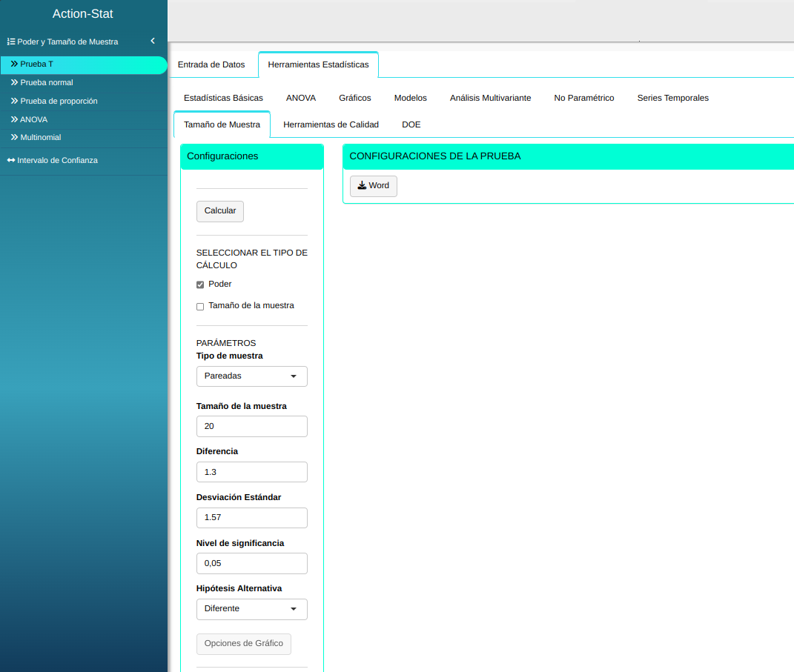Click the arrows icon beside Intervalo de Confianza

click(x=11, y=160)
